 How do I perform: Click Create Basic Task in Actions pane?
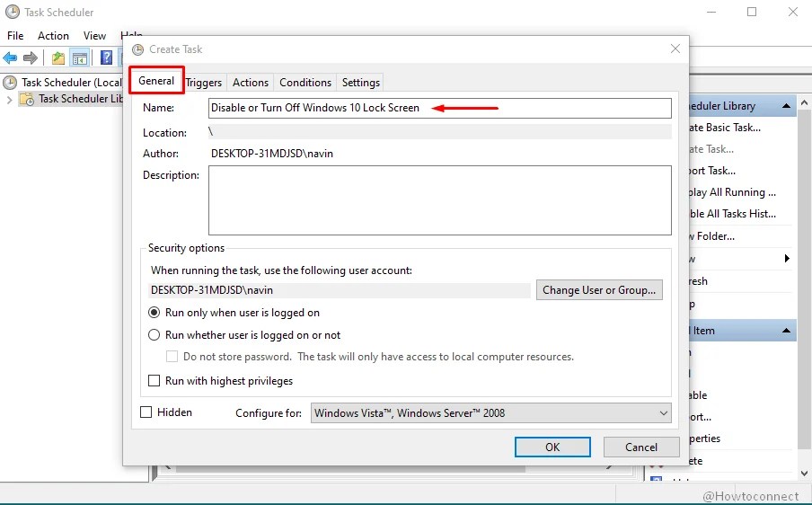725,128
